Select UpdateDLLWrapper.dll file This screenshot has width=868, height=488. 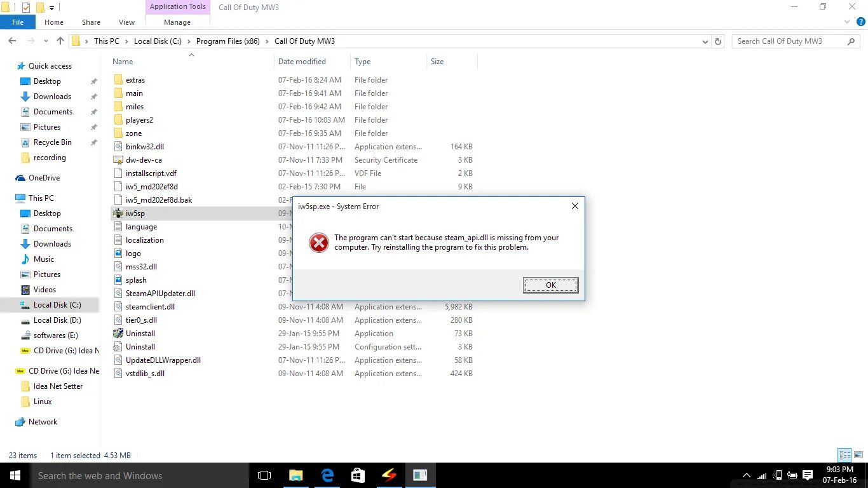pyautogui.click(x=163, y=360)
